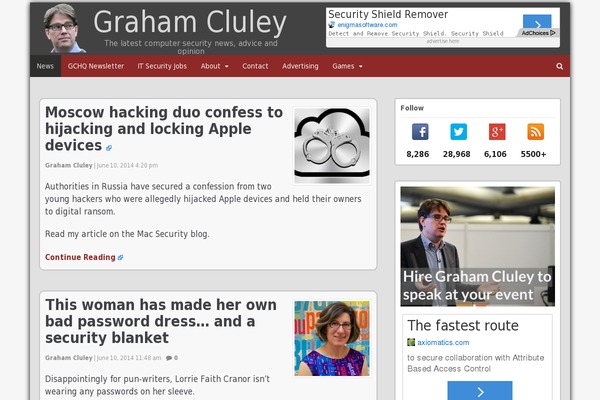The image size is (600, 400).
Task: Open woman in password dress thumbnail
Action: point(332,338)
